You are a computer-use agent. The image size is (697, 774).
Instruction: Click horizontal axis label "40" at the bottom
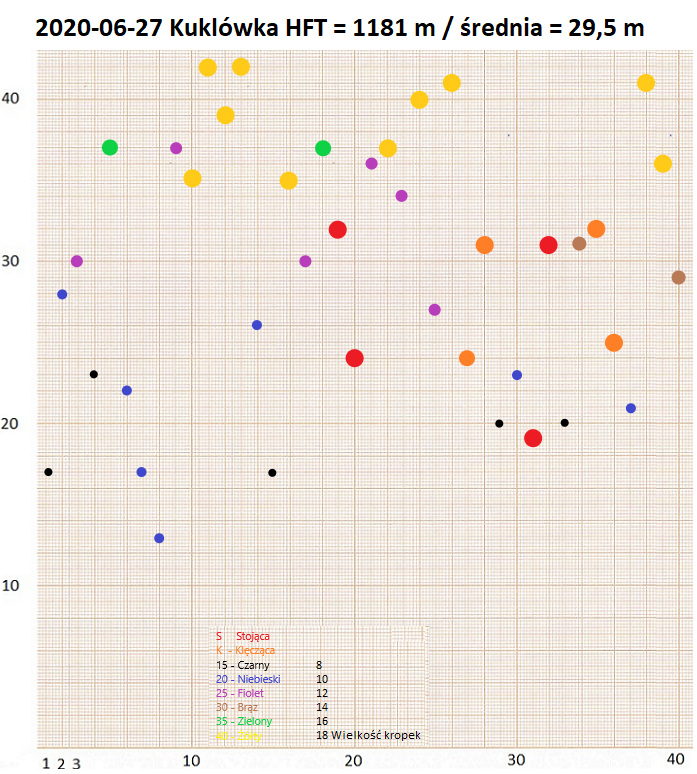(x=675, y=759)
